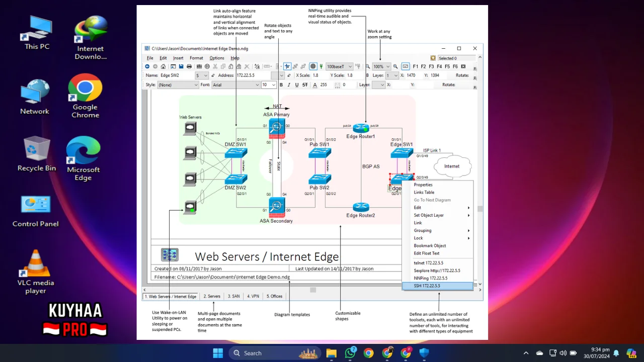Select the Edge Router1 object
Viewport: 644px width, 362px height.
[361, 128]
